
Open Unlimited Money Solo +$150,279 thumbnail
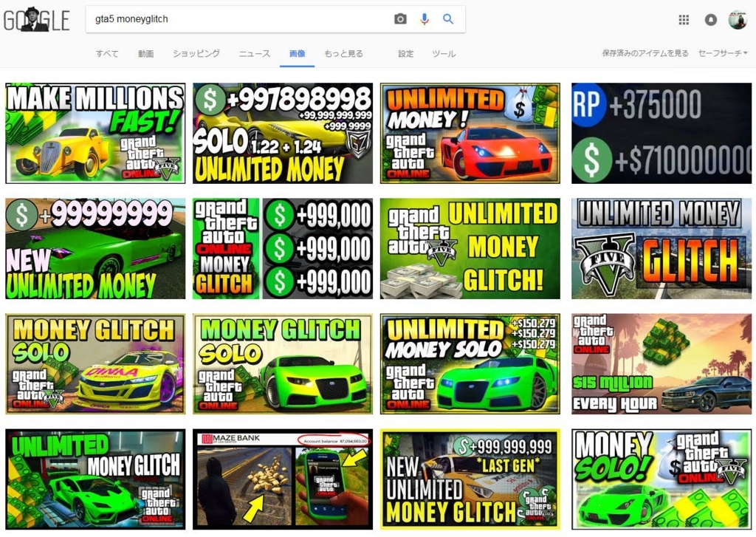(x=470, y=364)
